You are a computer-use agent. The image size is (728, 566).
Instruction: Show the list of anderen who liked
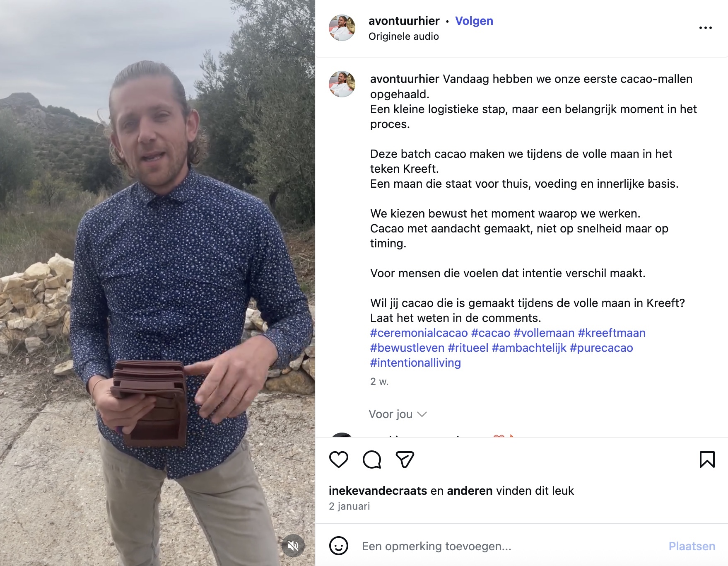(470, 491)
